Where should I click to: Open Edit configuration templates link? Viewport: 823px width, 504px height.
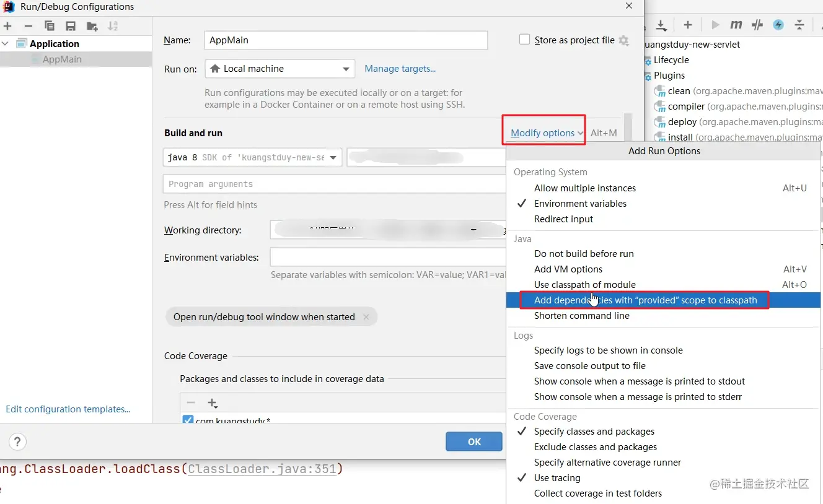click(x=68, y=409)
